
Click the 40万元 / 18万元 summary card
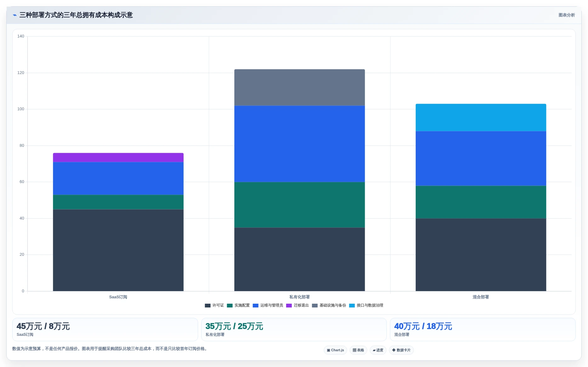(x=482, y=329)
